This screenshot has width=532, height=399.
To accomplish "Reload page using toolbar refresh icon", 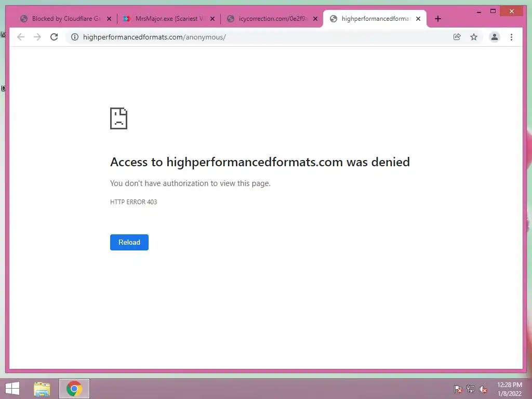I will pyautogui.click(x=54, y=37).
